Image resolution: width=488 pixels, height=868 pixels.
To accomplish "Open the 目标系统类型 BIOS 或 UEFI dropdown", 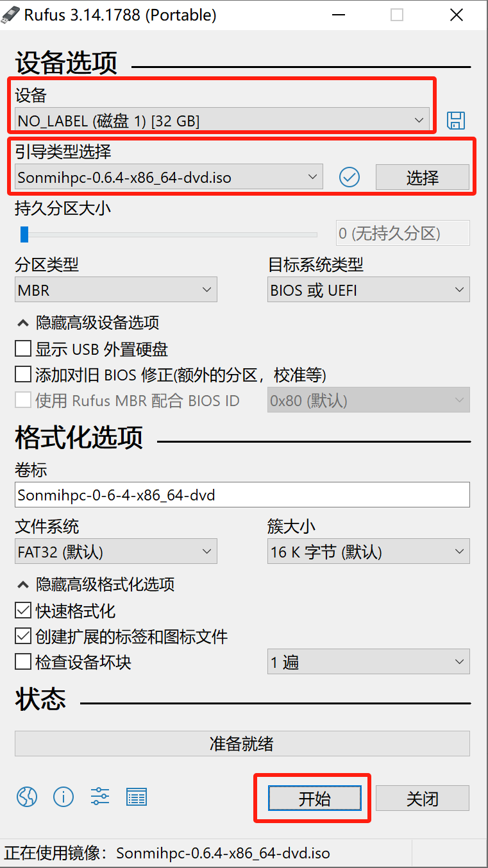I will pyautogui.click(x=369, y=290).
